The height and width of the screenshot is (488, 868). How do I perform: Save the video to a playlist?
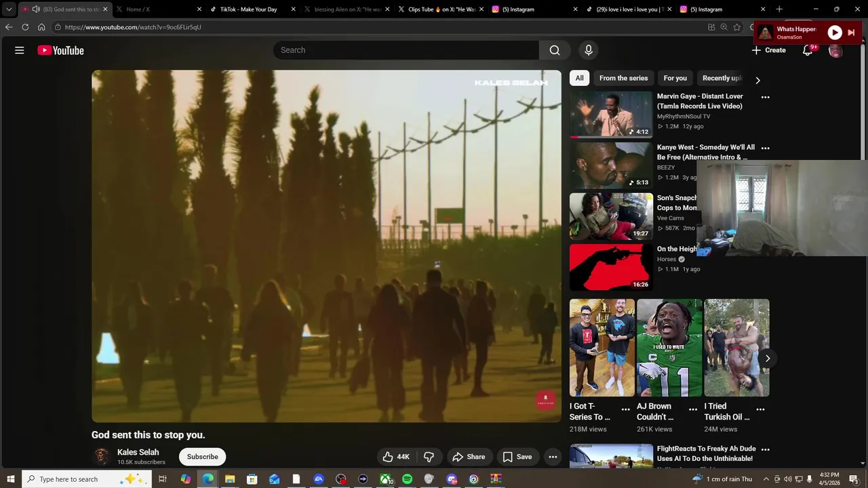coord(517,457)
